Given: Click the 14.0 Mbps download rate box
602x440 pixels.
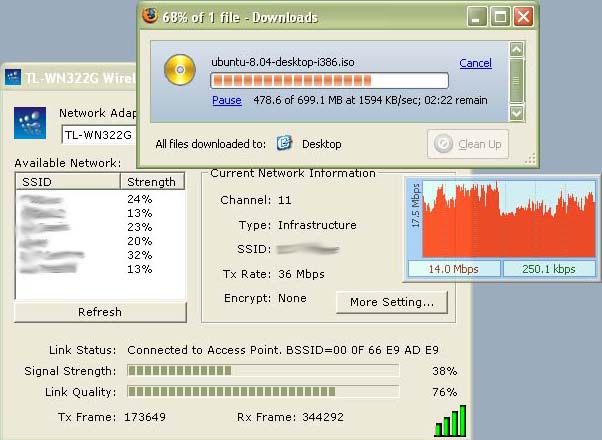Looking at the screenshot, I should click(x=454, y=269).
